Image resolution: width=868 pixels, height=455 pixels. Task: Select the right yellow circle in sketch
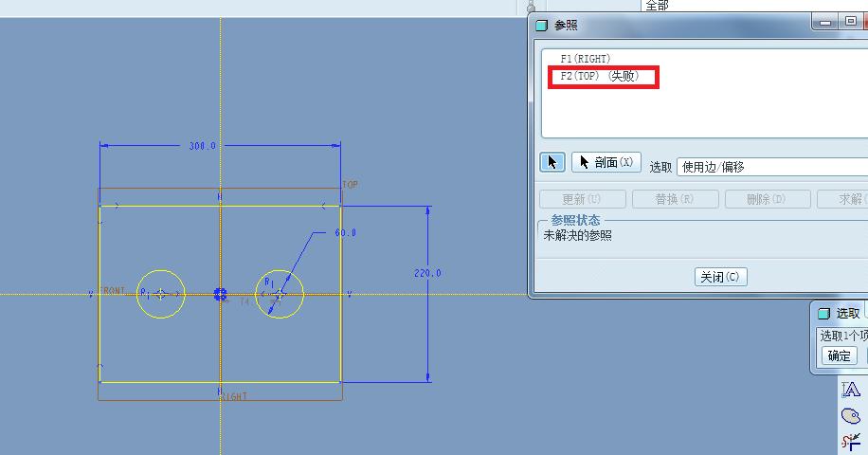tap(280, 294)
